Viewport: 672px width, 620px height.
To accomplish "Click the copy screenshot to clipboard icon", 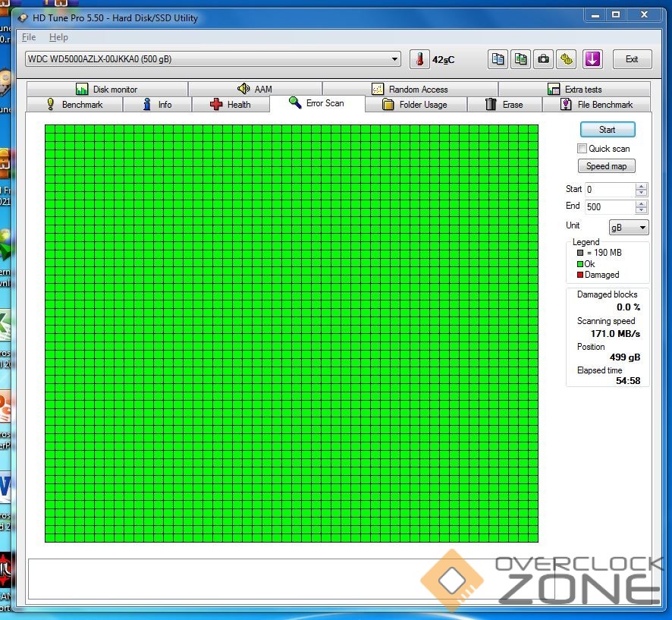I will (521, 59).
